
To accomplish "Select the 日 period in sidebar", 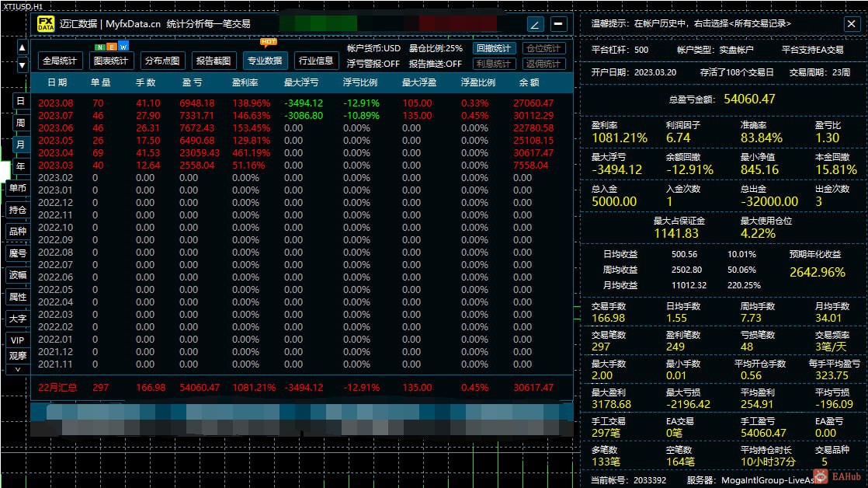I will pos(20,101).
